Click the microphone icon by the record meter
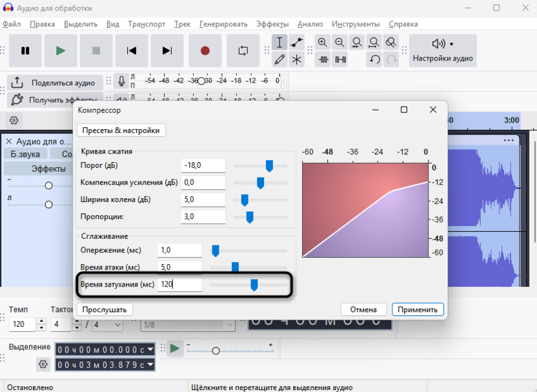Image resolution: width=537 pixels, height=392 pixels. click(121, 81)
